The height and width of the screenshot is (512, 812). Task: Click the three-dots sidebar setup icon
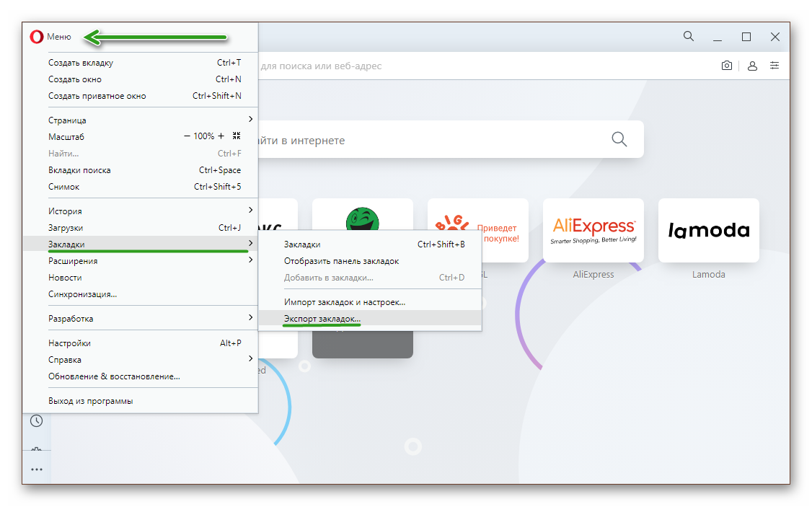[x=36, y=469]
